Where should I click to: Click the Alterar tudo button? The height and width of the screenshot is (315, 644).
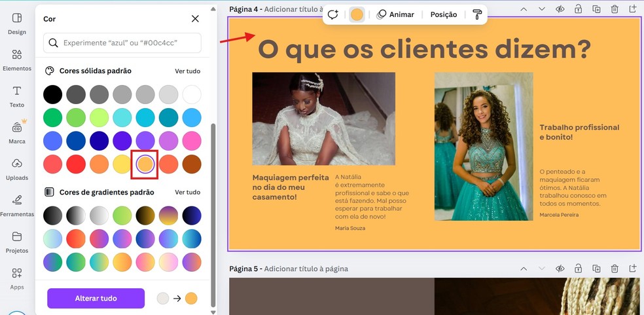point(96,299)
